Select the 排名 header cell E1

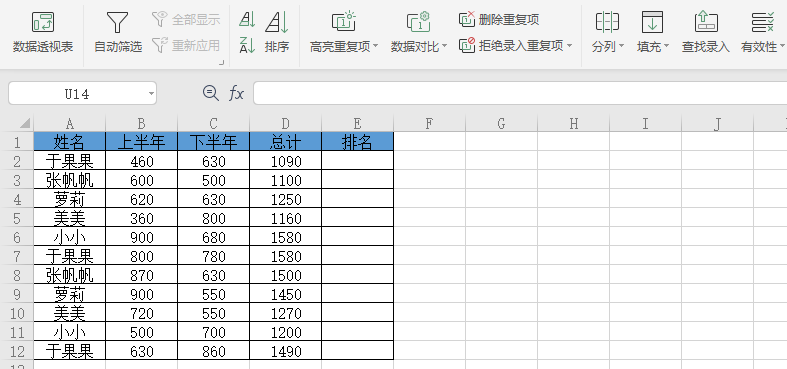[357, 141]
